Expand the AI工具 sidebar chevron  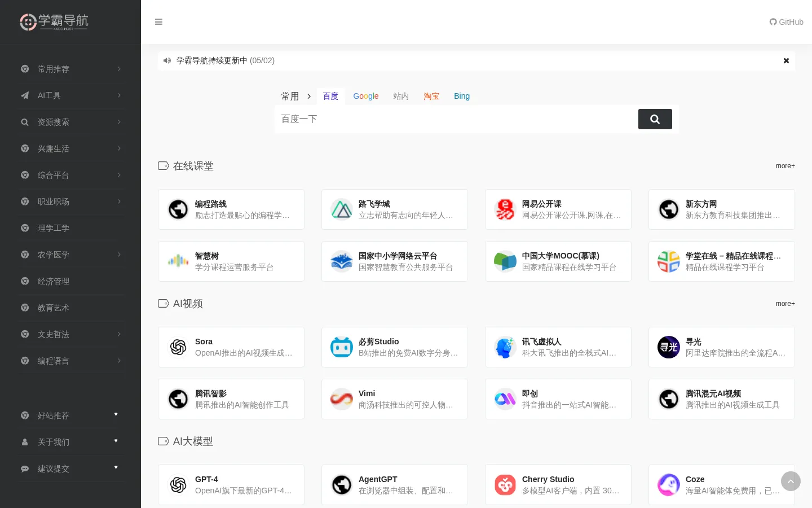pyautogui.click(x=119, y=95)
